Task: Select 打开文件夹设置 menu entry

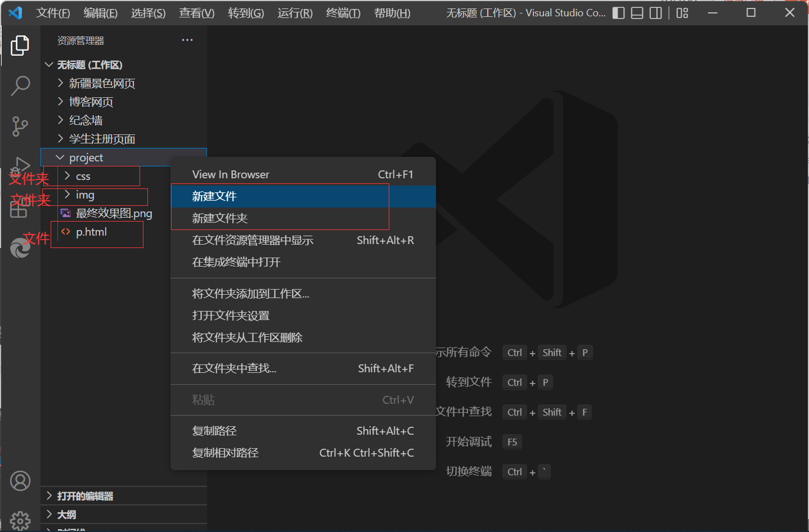Action: pyautogui.click(x=303, y=315)
